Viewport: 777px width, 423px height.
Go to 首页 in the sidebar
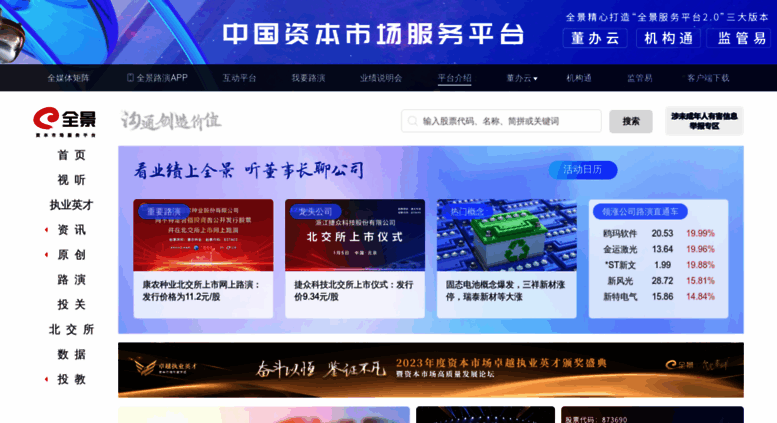click(x=71, y=155)
